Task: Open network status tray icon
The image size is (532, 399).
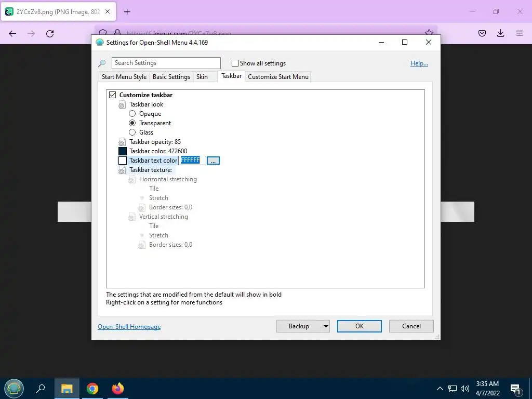Action: [453, 389]
